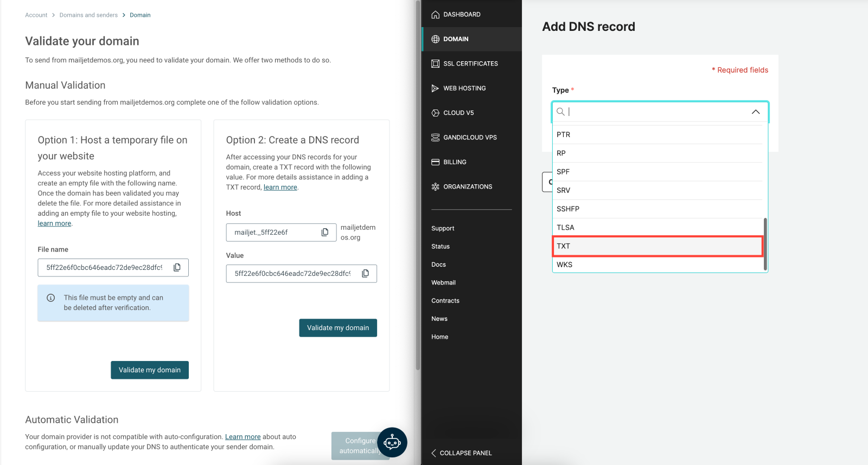This screenshot has height=465, width=868.
Task: Click the Collapse Panel chevron
Action: coord(433,453)
